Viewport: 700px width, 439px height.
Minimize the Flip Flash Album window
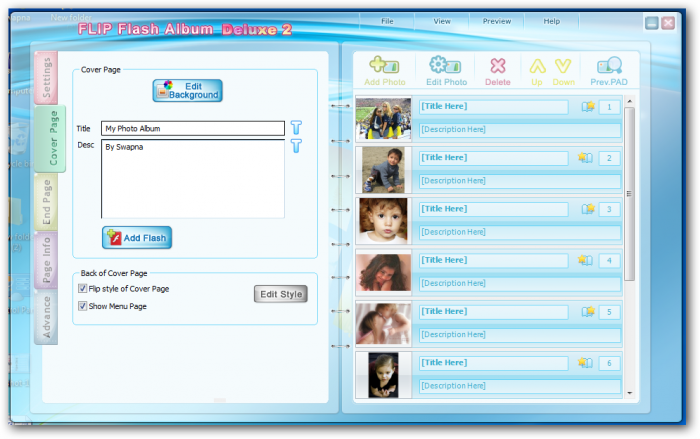click(x=651, y=23)
